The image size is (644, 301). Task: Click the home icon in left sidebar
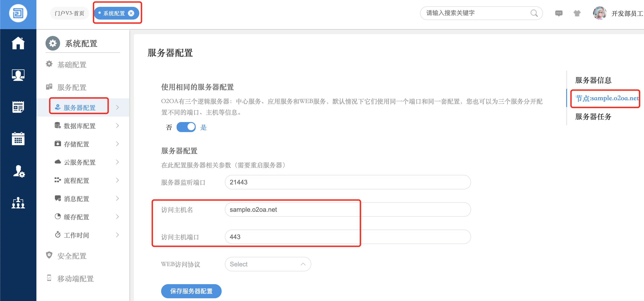pyautogui.click(x=18, y=43)
